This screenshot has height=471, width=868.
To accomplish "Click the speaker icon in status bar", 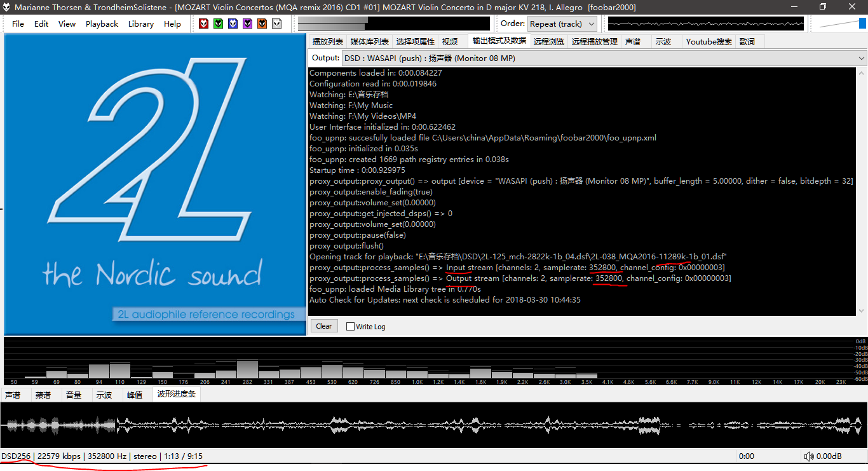I will point(808,456).
